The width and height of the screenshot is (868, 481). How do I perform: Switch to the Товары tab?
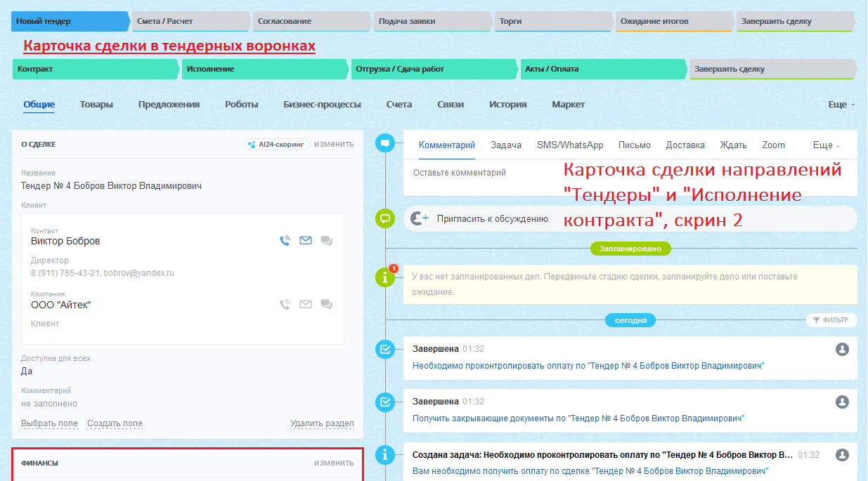coord(96,105)
